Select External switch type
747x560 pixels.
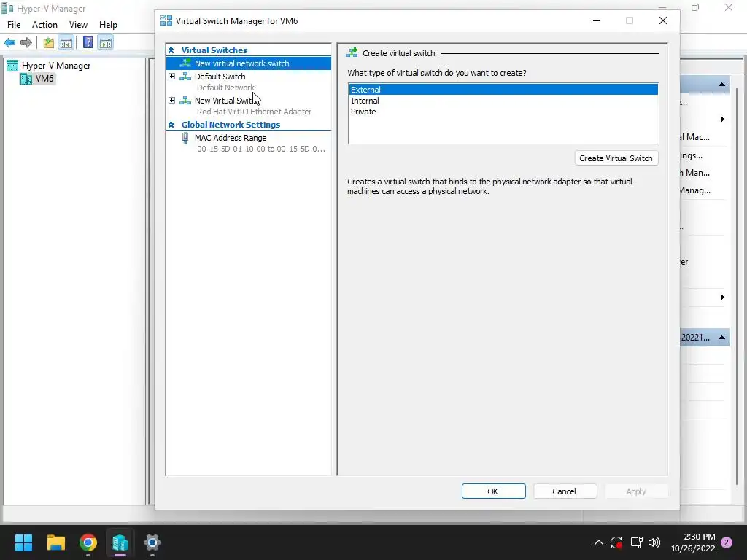pyautogui.click(x=503, y=90)
